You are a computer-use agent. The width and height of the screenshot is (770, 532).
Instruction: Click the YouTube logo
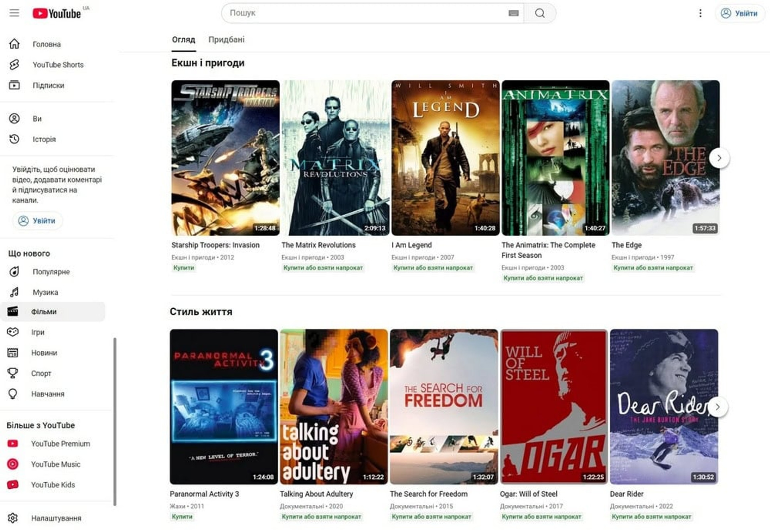[x=57, y=13]
